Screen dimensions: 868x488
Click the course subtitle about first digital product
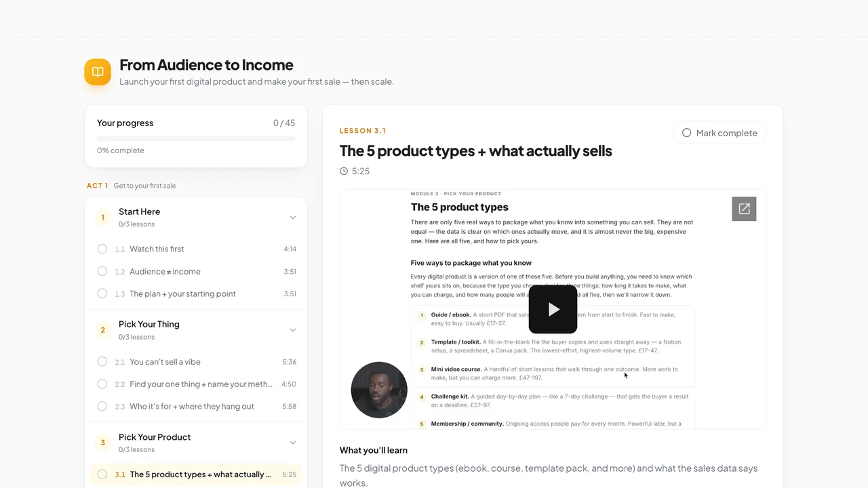(x=256, y=82)
